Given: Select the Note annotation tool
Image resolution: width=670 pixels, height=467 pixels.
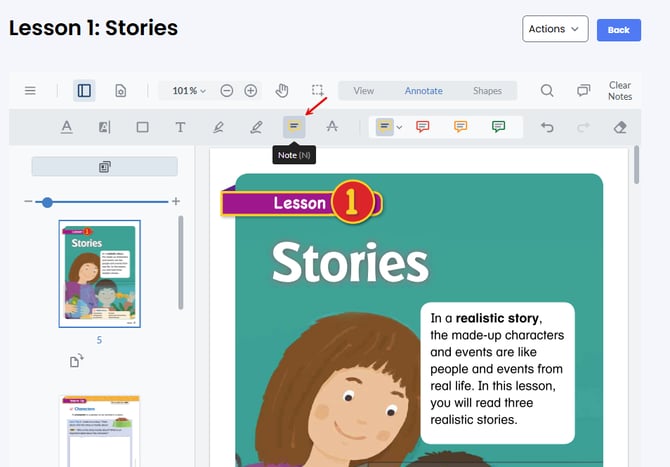Looking at the screenshot, I should pos(294,127).
